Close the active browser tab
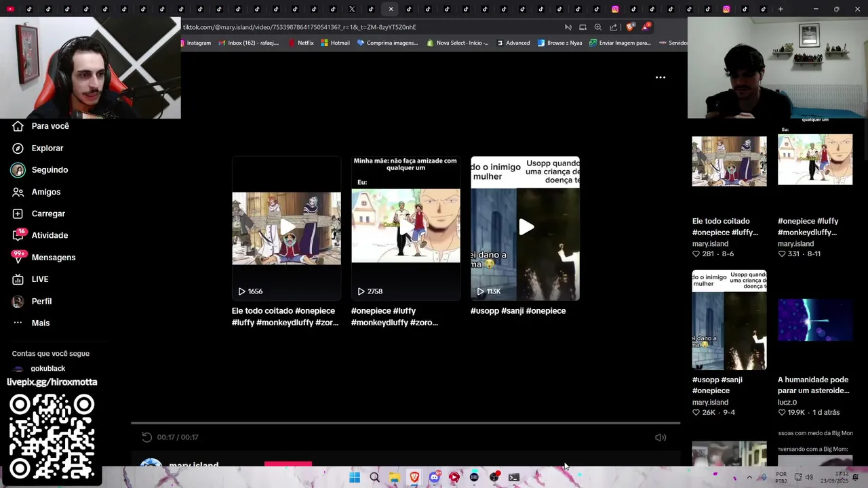The width and height of the screenshot is (868, 488). click(x=391, y=9)
